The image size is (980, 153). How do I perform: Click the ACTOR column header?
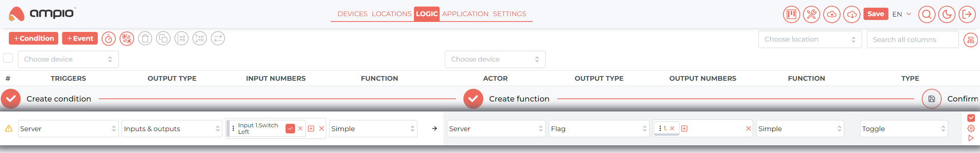pyautogui.click(x=495, y=78)
